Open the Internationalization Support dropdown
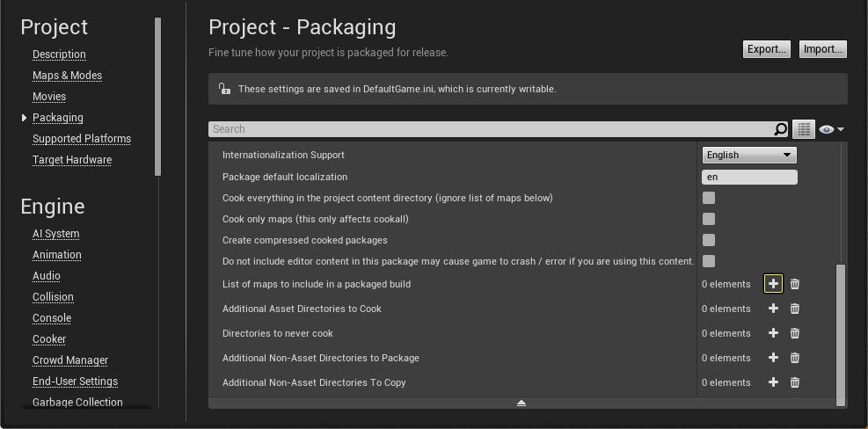Screen dimensions: 868x429 pos(749,155)
